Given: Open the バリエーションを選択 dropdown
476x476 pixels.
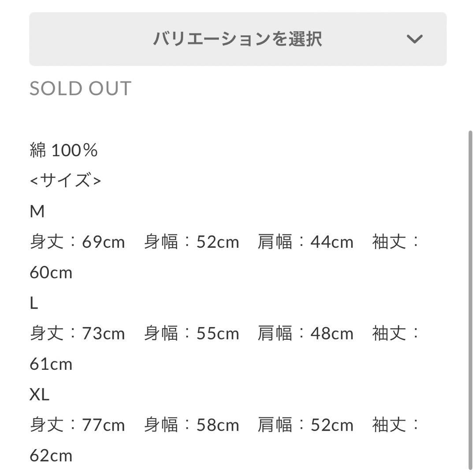Looking at the screenshot, I should [238, 39].
